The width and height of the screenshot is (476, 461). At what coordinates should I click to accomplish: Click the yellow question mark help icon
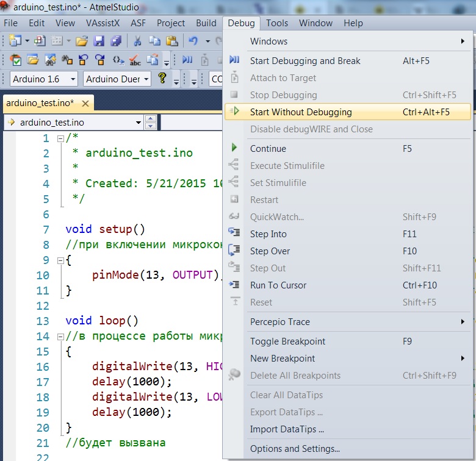point(162,79)
